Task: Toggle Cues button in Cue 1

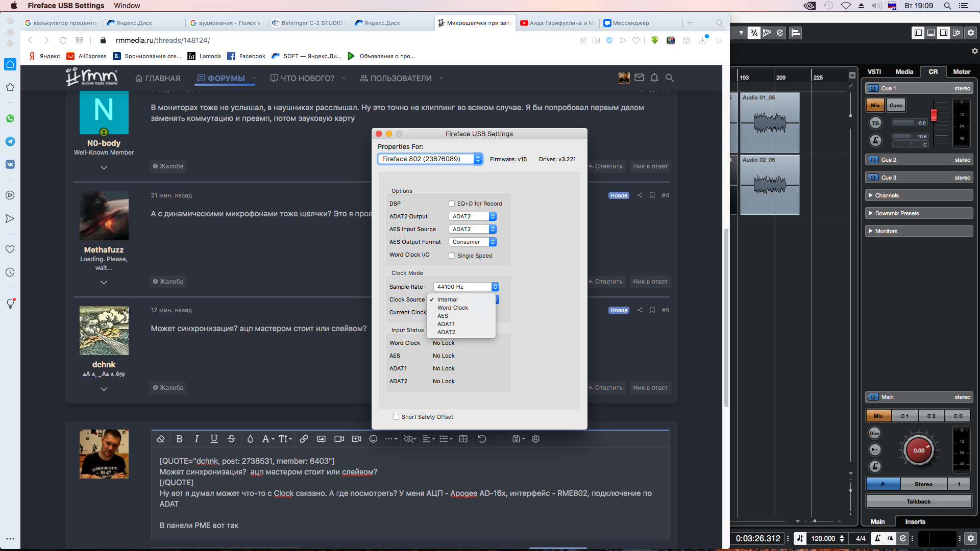Action: click(x=896, y=105)
